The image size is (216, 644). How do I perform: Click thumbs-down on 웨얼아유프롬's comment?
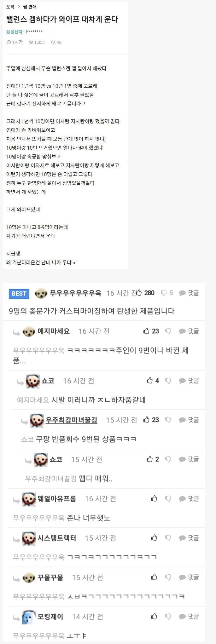[168, 499]
